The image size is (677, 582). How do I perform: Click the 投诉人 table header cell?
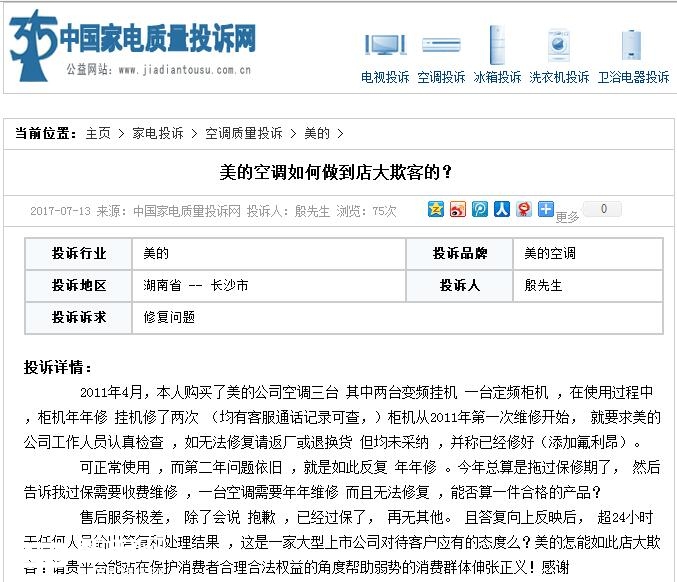459,285
